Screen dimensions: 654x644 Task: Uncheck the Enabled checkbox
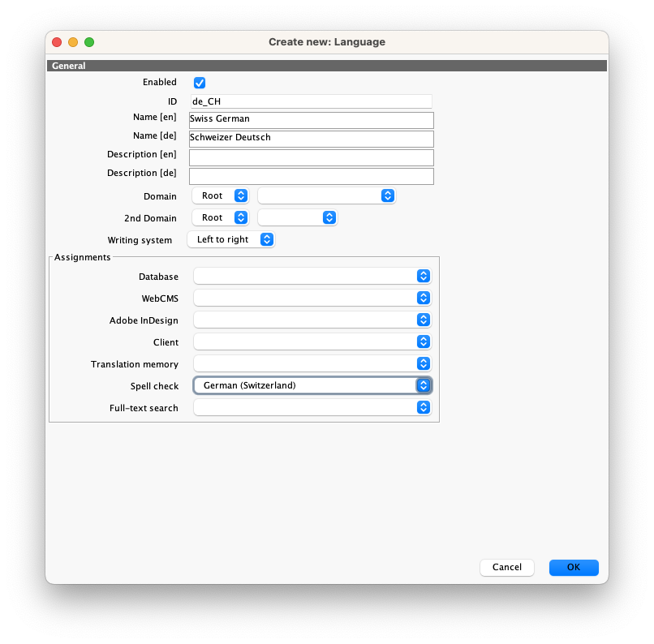coord(200,83)
